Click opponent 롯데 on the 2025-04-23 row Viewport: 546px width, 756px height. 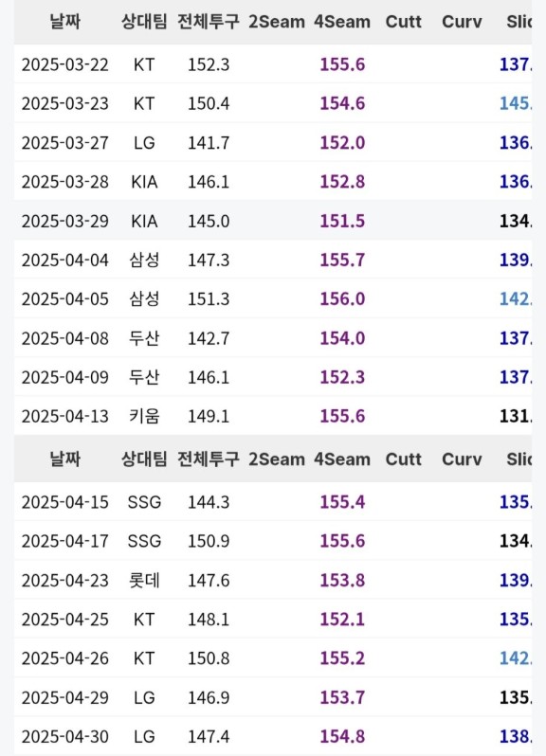(x=144, y=580)
